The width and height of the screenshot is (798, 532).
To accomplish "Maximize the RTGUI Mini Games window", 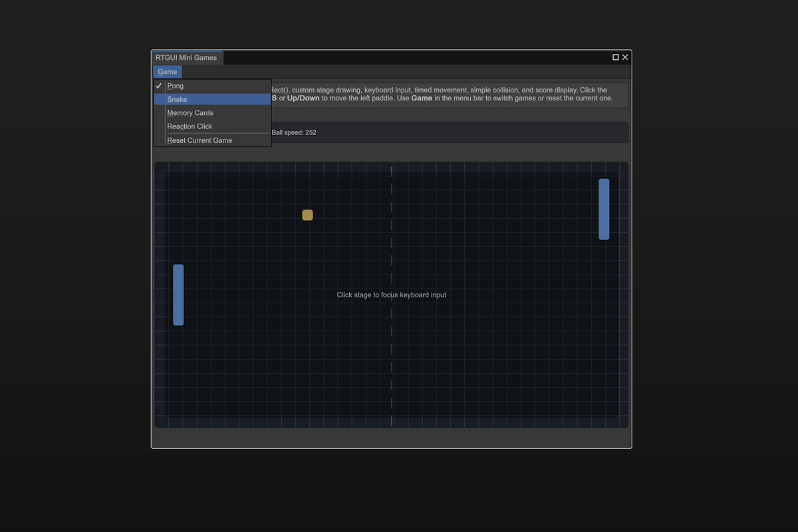I will (x=616, y=57).
